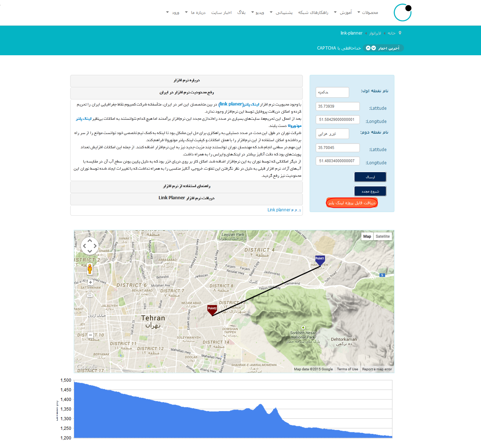This screenshot has width=481, height=448.
Task: Click the second Latitude field 35.70045
Action: click(338, 148)
